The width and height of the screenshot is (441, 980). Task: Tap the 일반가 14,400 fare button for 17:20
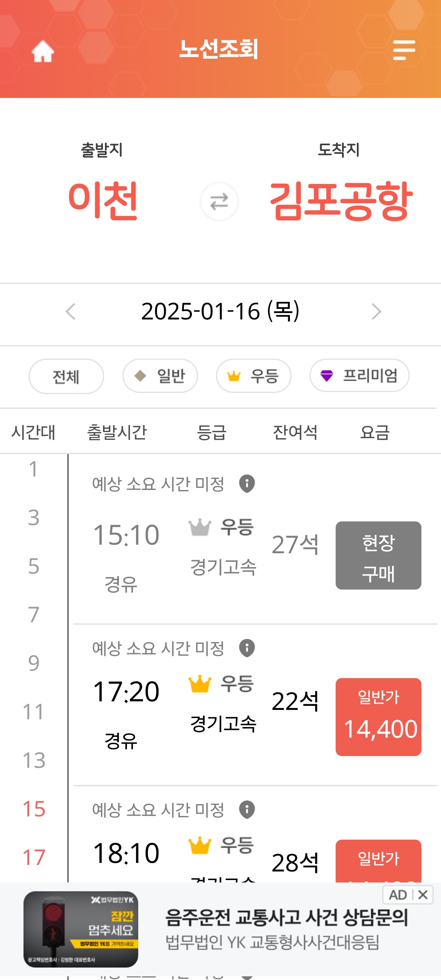click(x=379, y=717)
